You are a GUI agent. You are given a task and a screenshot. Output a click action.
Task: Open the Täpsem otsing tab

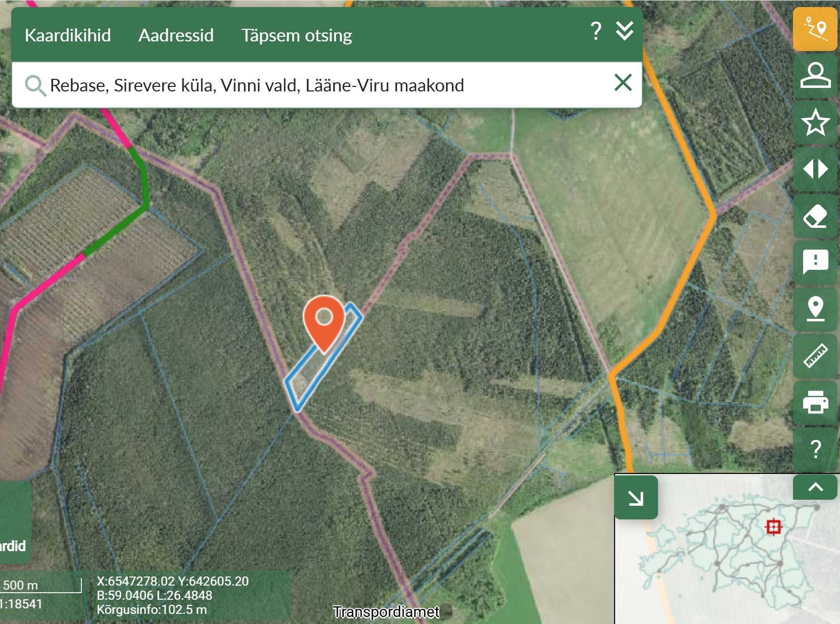(x=296, y=35)
